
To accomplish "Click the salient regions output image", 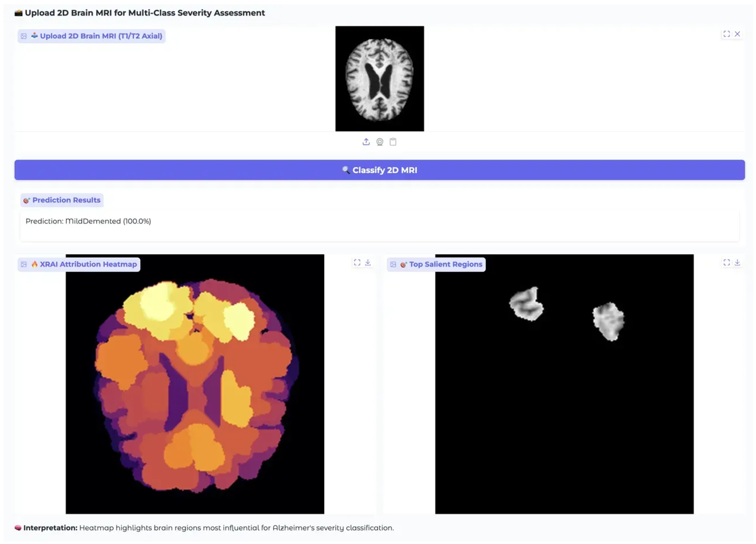I will pyautogui.click(x=564, y=384).
